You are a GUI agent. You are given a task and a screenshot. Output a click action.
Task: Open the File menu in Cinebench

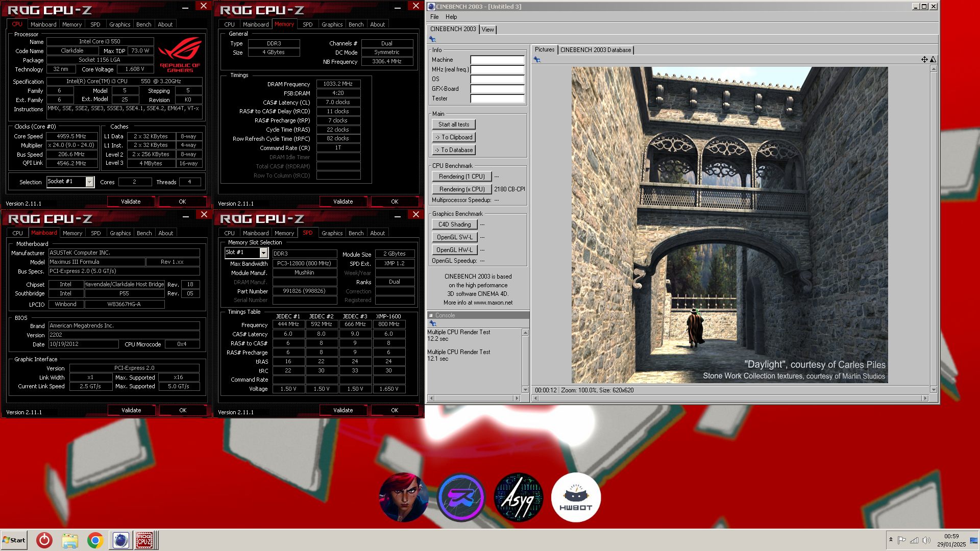point(434,17)
